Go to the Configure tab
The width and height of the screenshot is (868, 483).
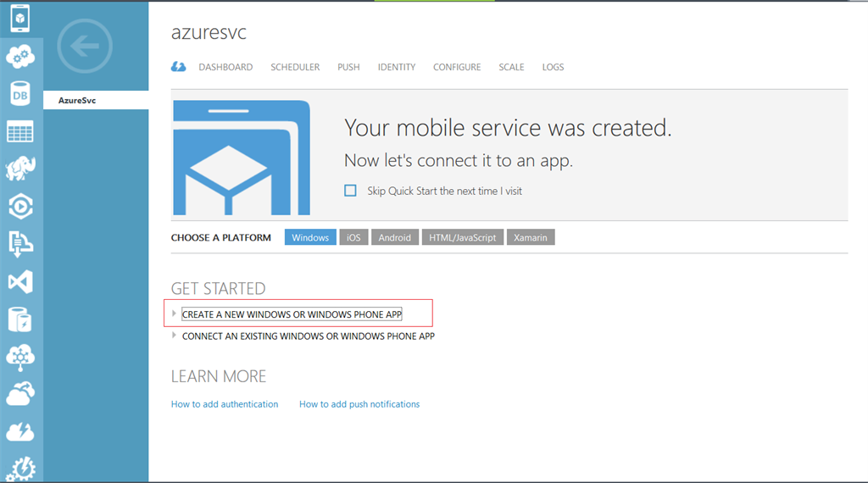pos(457,67)
